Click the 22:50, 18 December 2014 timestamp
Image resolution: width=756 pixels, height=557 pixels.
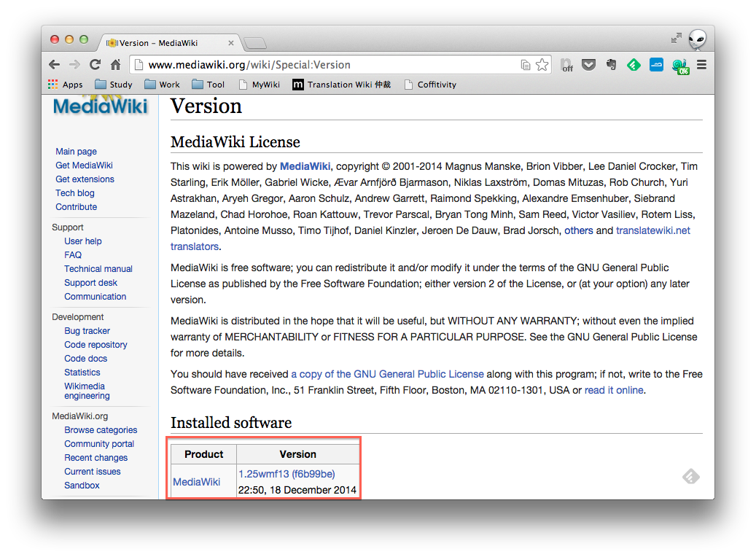297,490
